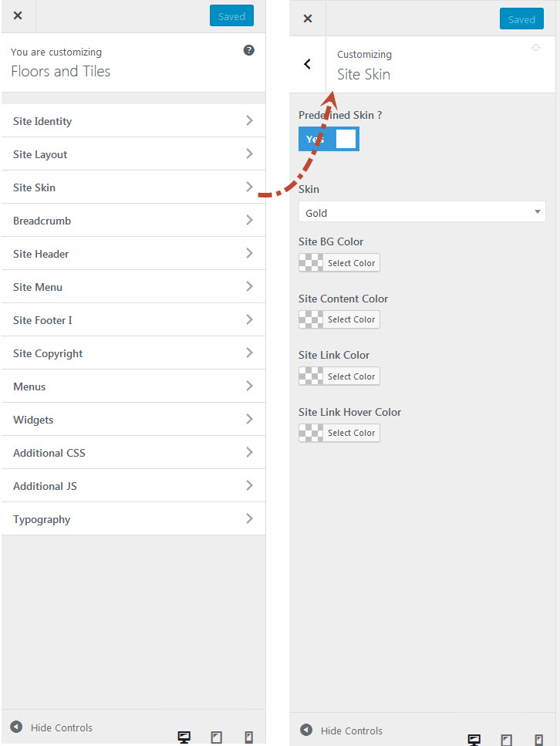Pick a Site Link Hover Color
The image size is (560, 746).
(x=339, y=433)
